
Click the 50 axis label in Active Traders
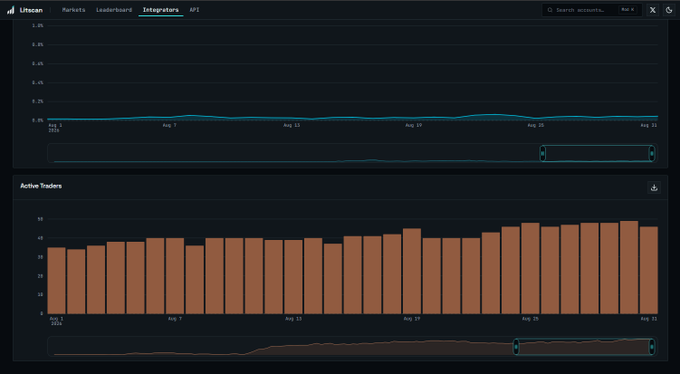pyautogui.click(x=40, y=219)
